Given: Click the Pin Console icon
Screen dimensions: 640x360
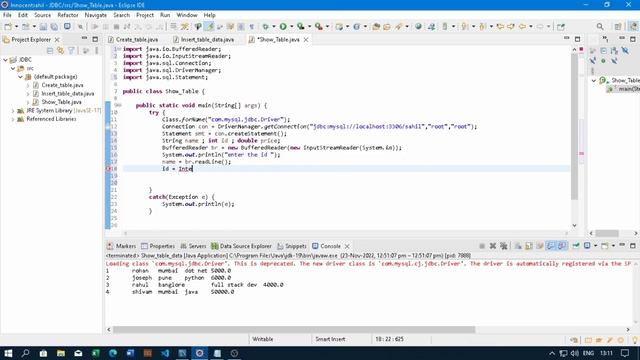Looking at the screenshot, I should tap(576, 246).
